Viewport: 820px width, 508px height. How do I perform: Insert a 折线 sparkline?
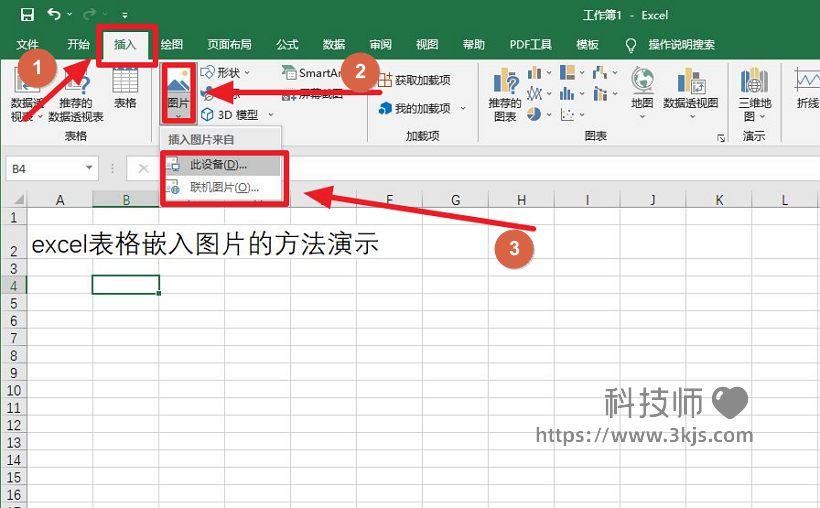click(807, 88)
